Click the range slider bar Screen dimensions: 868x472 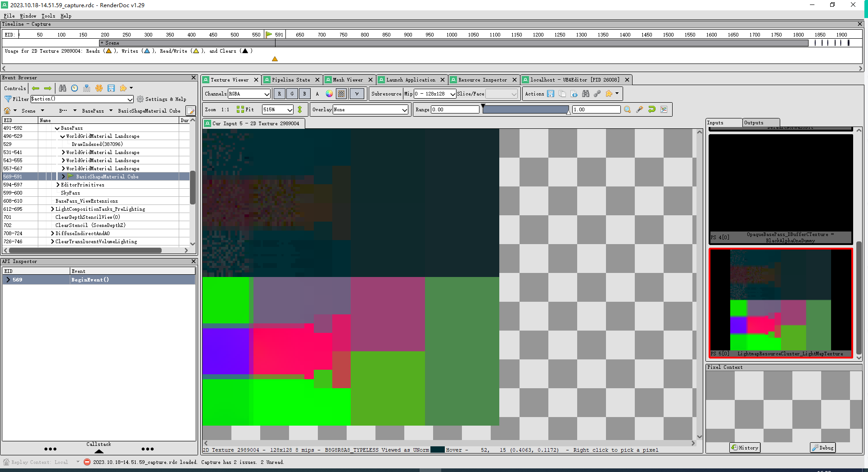[525, 109]
